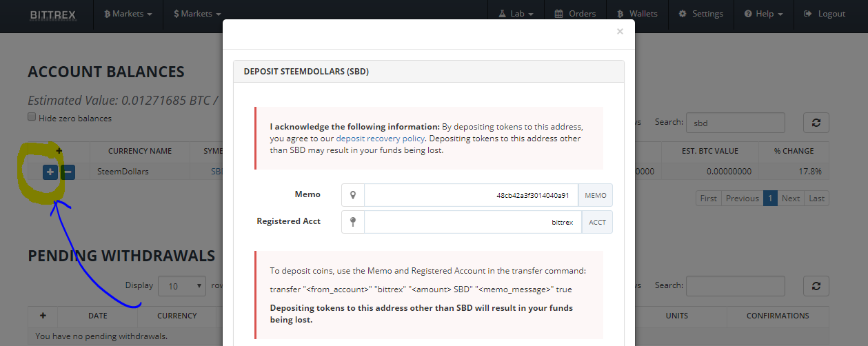The width and height of the screenshot is (868, 346).
Task: Go to Previous page of balances
Action: 742,199
